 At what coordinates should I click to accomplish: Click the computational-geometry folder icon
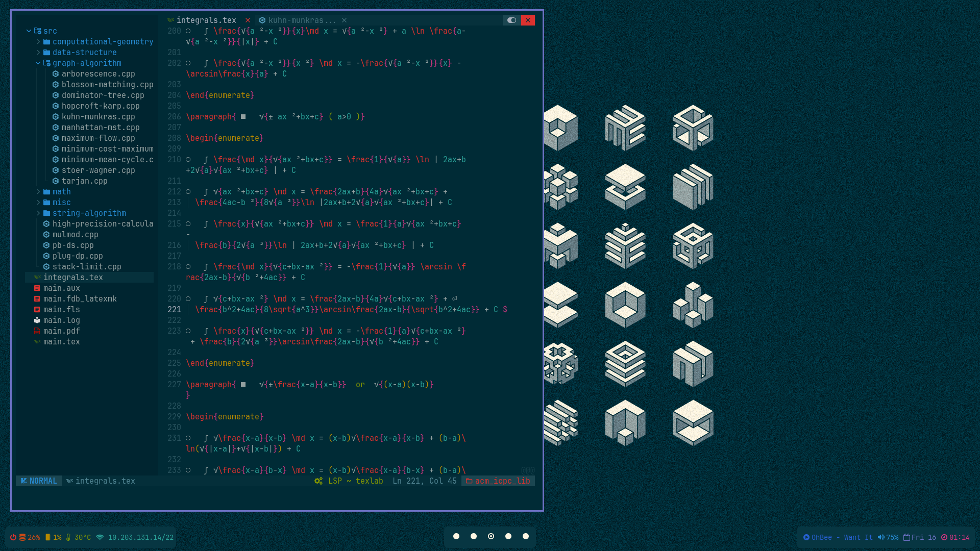[47, 42]
